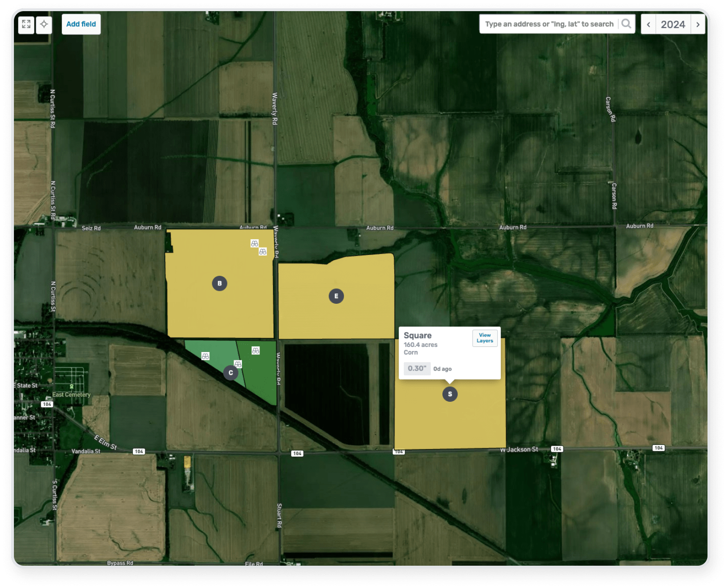Click the magnifying glass search icon
Screen dimensions: 727x588
click(626, 24)
